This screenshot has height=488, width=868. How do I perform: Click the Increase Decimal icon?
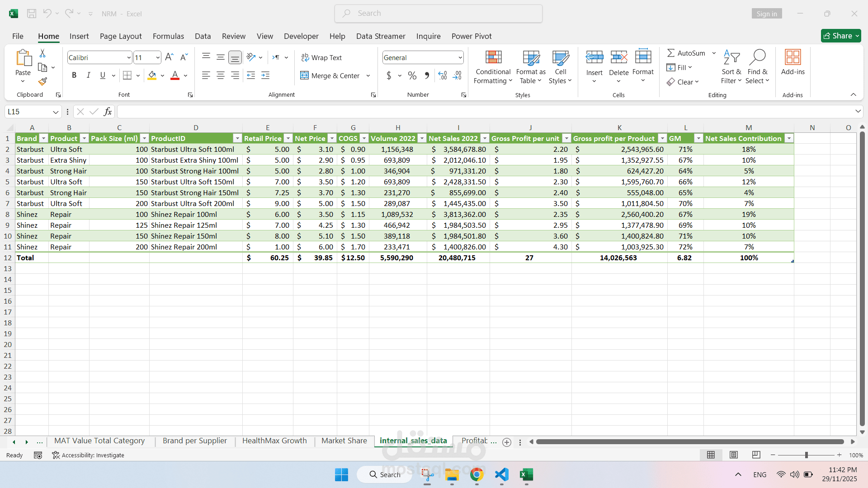tap(443, 75)
